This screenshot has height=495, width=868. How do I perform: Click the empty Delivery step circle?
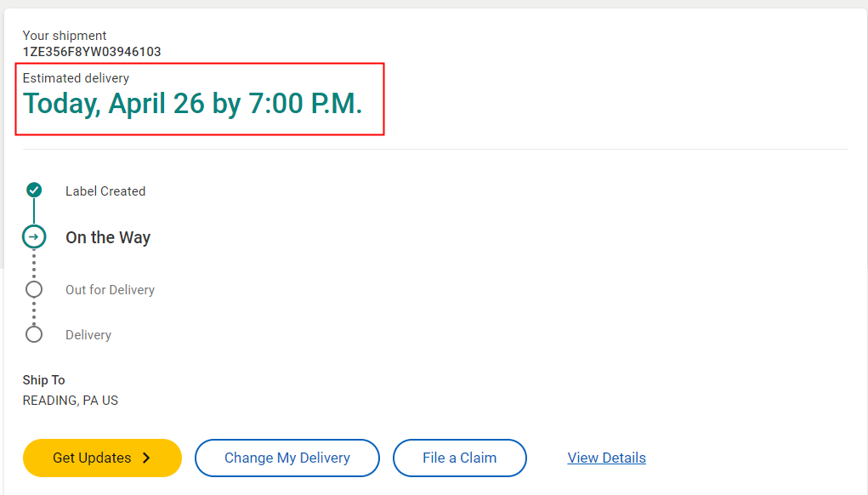34,334
